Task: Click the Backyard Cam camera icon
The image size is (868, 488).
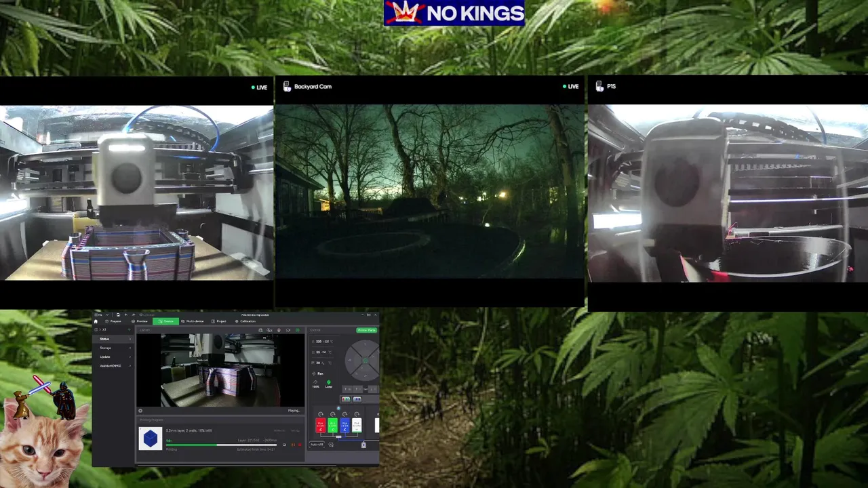Action: (287, 86)
